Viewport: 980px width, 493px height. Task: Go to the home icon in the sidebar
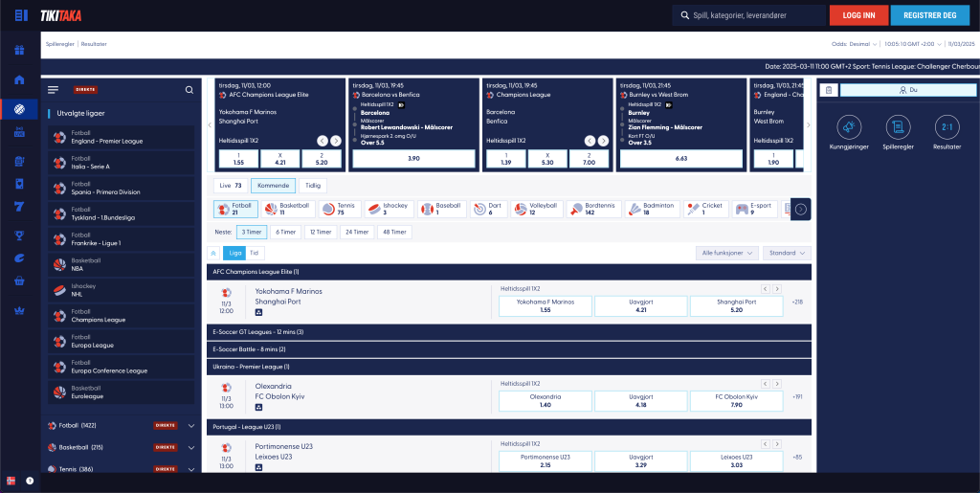[x=19, y=79]
